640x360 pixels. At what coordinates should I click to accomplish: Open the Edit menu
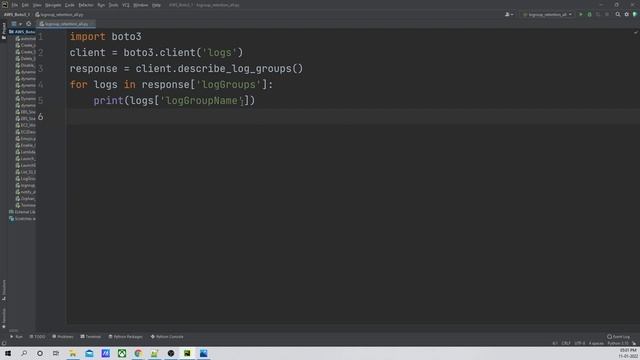coord(25,5)
